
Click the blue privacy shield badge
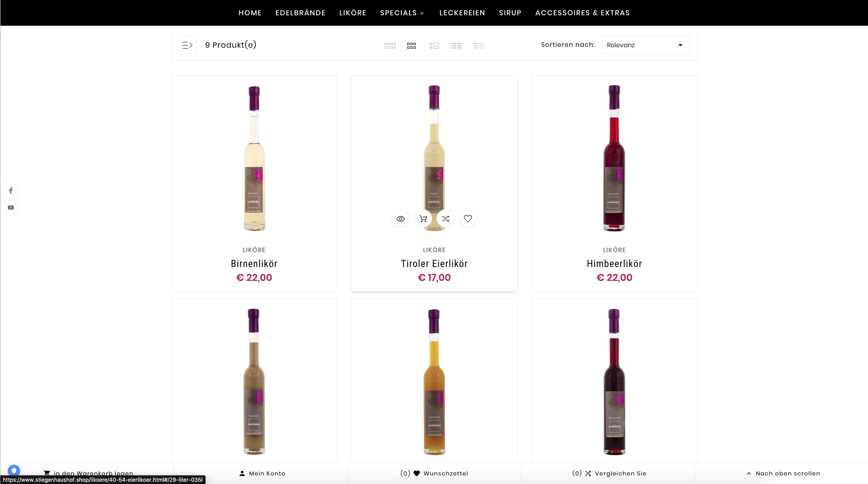pos(14,470)
